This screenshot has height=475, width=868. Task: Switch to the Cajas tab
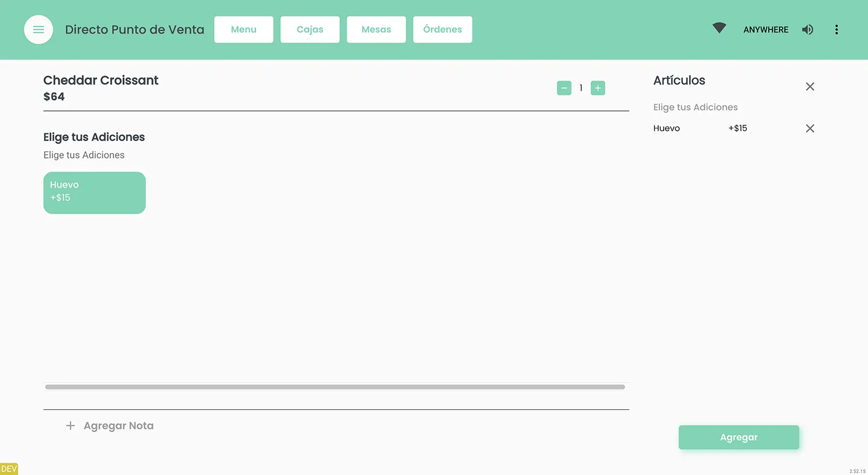click(x=310, y=30)
